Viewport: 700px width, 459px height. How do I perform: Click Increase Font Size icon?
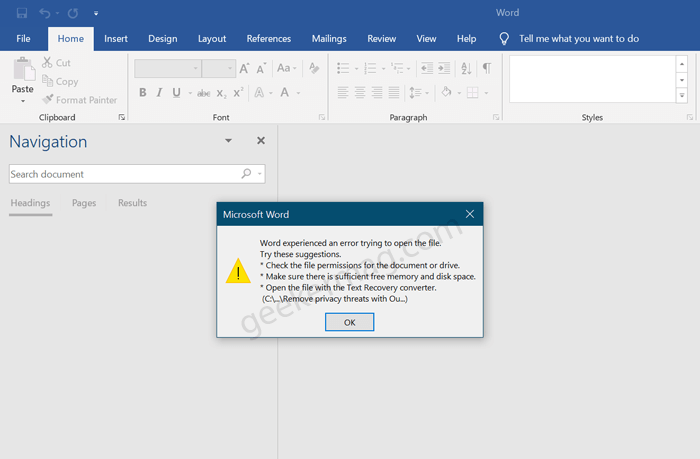244,68
